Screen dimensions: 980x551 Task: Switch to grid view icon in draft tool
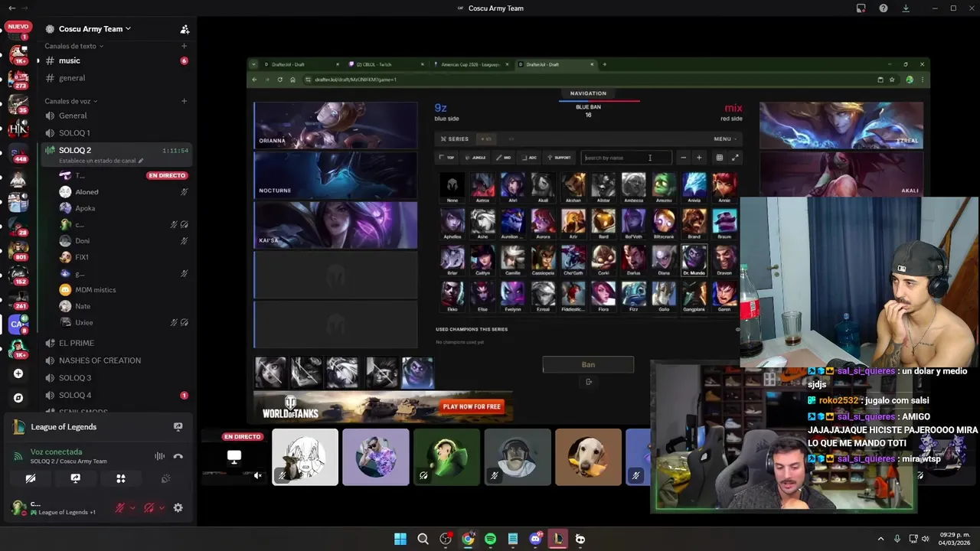pyautogui.click(x=719, y=158)
